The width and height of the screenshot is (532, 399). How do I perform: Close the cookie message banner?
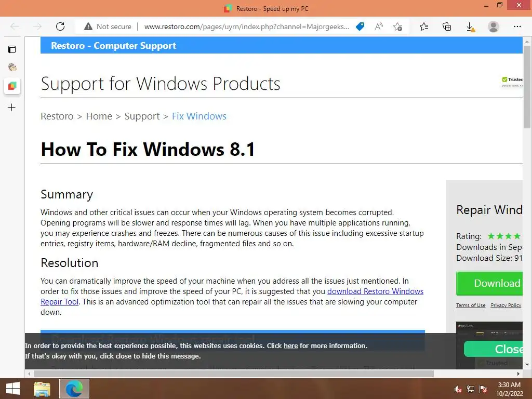(494, 349)
